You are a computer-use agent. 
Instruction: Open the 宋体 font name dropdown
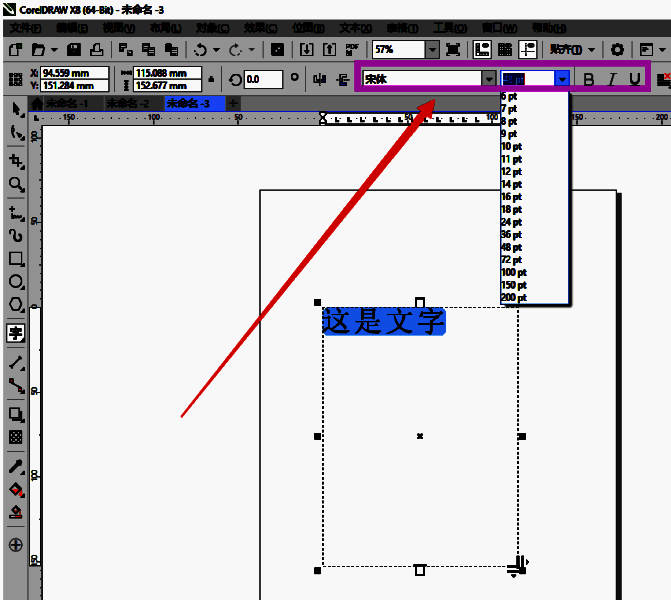(x=489, y=79)
